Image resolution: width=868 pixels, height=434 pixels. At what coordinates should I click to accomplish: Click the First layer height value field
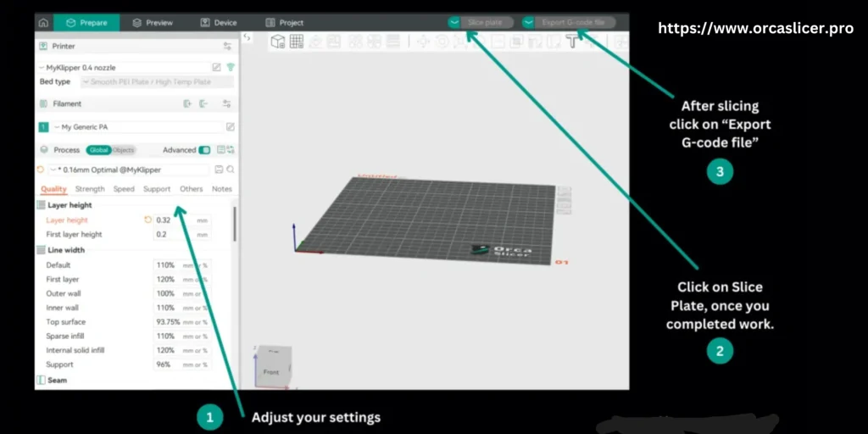tap(182, 234)
